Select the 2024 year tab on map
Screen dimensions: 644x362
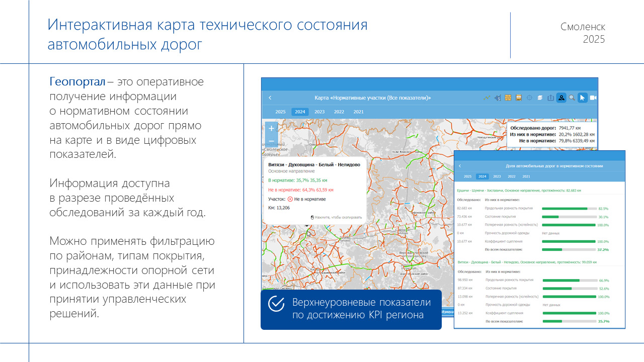(300, 112)
